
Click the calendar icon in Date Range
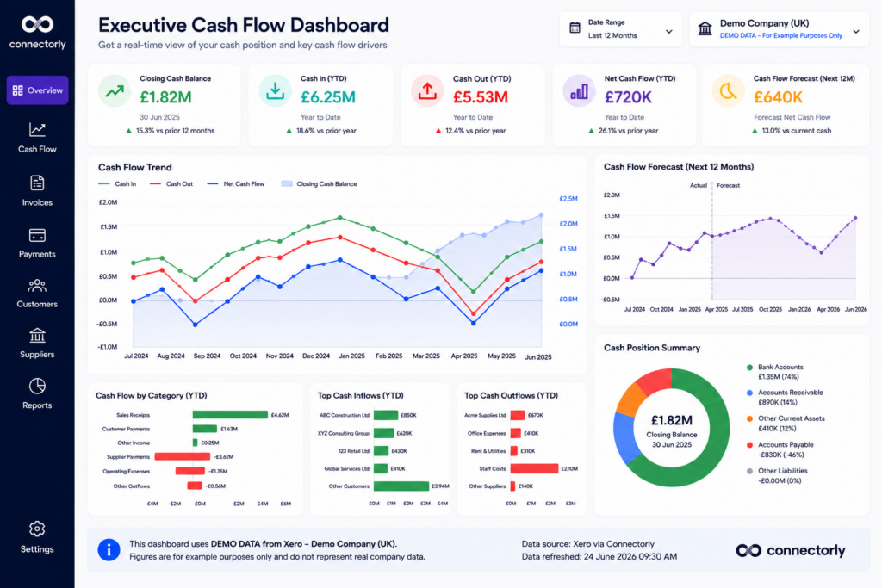point(575,28)
